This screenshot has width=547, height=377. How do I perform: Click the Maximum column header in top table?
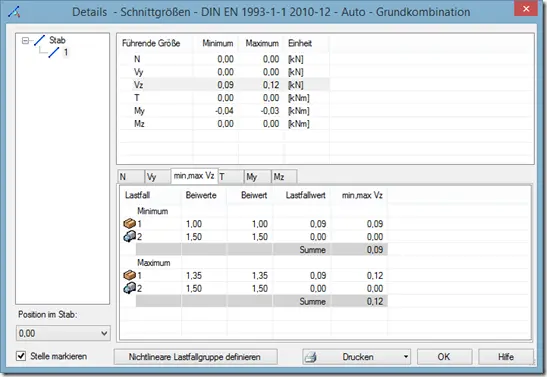[261, 43]
